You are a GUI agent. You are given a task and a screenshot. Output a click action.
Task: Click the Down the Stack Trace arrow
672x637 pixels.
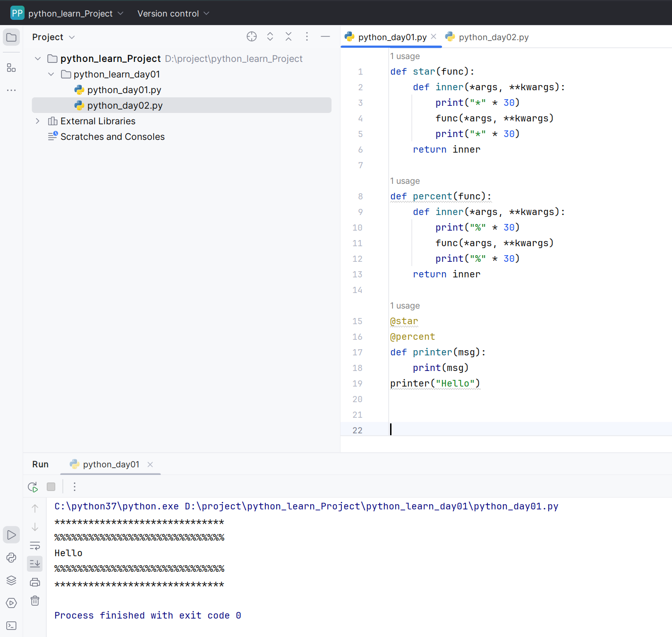click(35, 527)
